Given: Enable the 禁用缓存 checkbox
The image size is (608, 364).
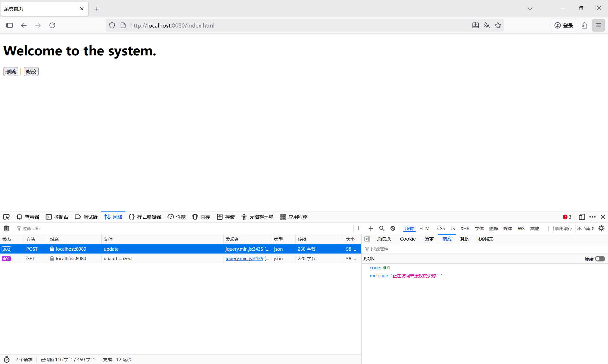Looking at the screenshot, I should pyautogui.click(x=551, y=228).
